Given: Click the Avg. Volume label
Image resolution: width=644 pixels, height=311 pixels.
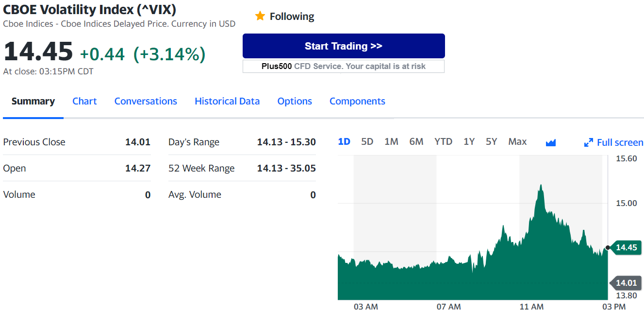Looking at the screenshot, I should [195, 194].
